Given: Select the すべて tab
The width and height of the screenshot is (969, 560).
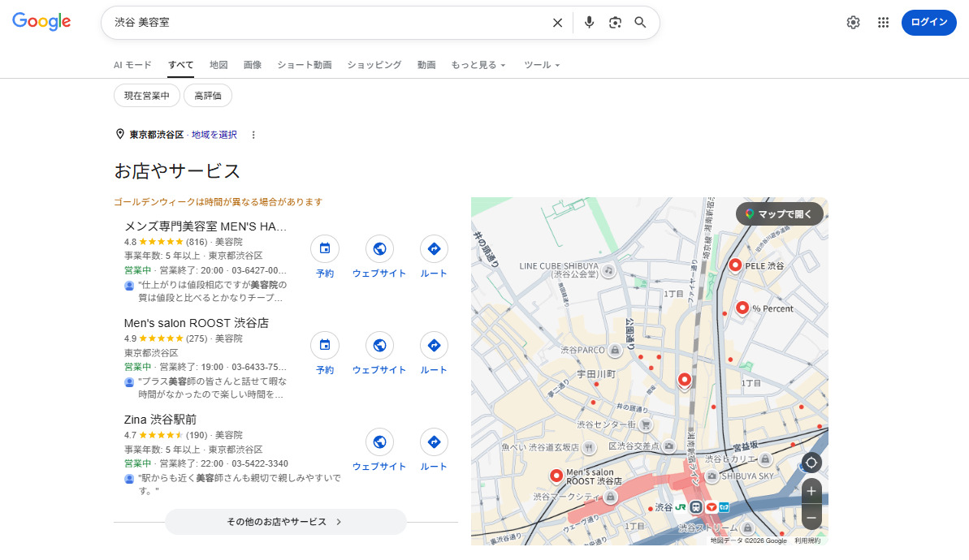Looking at the screenshot, I should tap(180, 65).
